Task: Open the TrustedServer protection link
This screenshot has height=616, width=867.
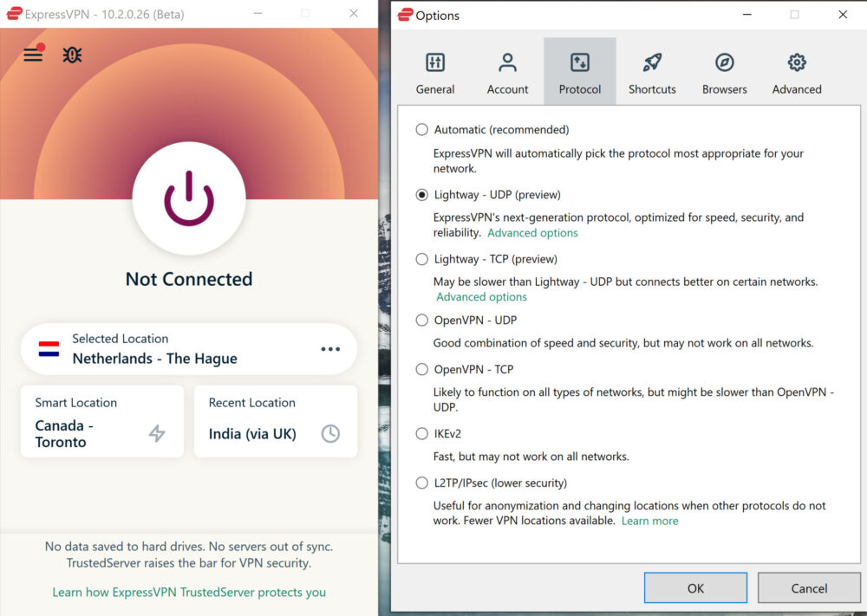Action: [x=188, y=592]
